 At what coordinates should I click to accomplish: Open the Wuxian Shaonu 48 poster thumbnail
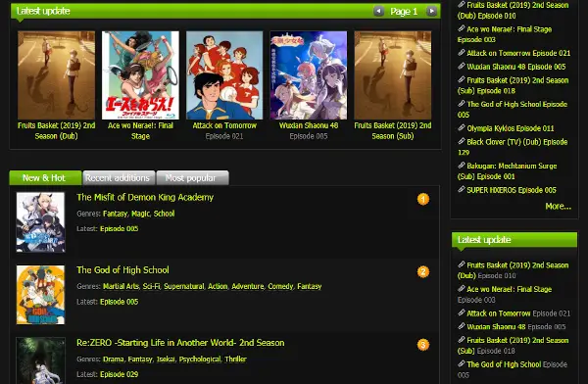pos(309,75)
